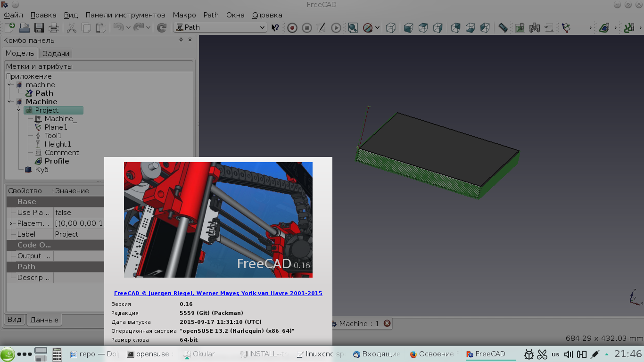Open the Справка menu
Screen dimensions: 644x362
click(x=267, y=15)
